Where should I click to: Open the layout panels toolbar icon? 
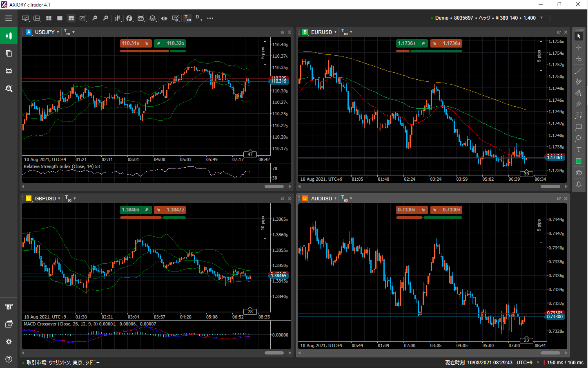click(37, 18)
